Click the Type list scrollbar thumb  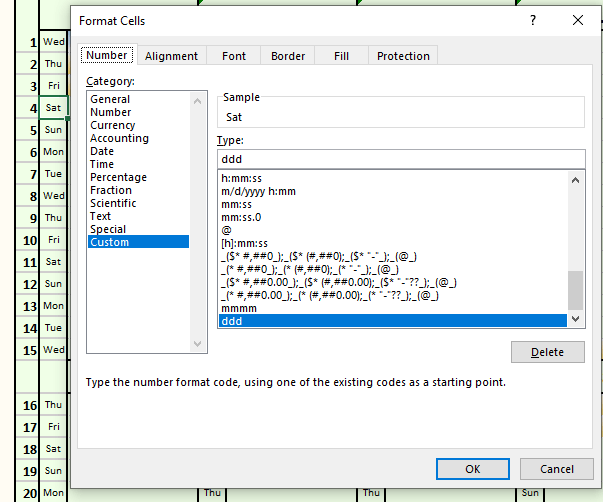click(x=575, y=290)
